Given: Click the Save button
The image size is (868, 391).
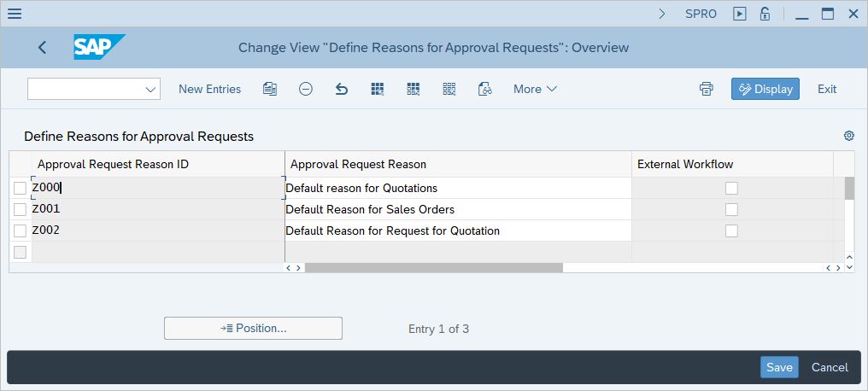Looking at the screenshot, I should click(x=779, y=367).
